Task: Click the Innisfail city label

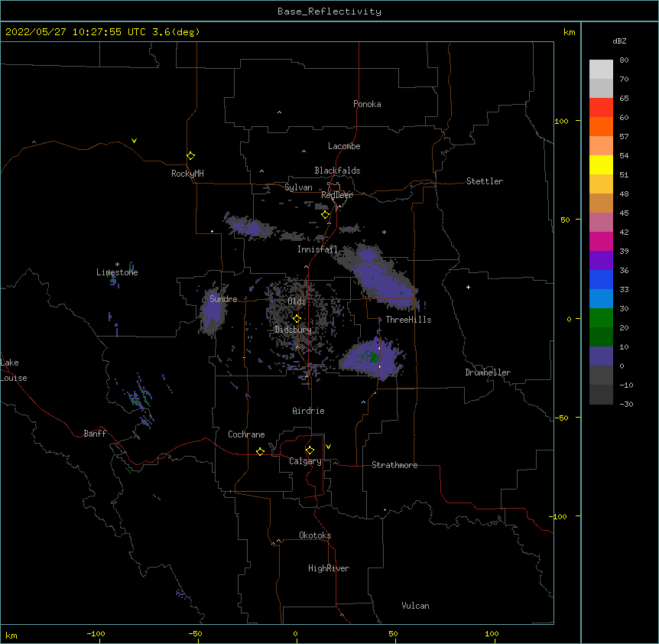Action: click(317, 249)
